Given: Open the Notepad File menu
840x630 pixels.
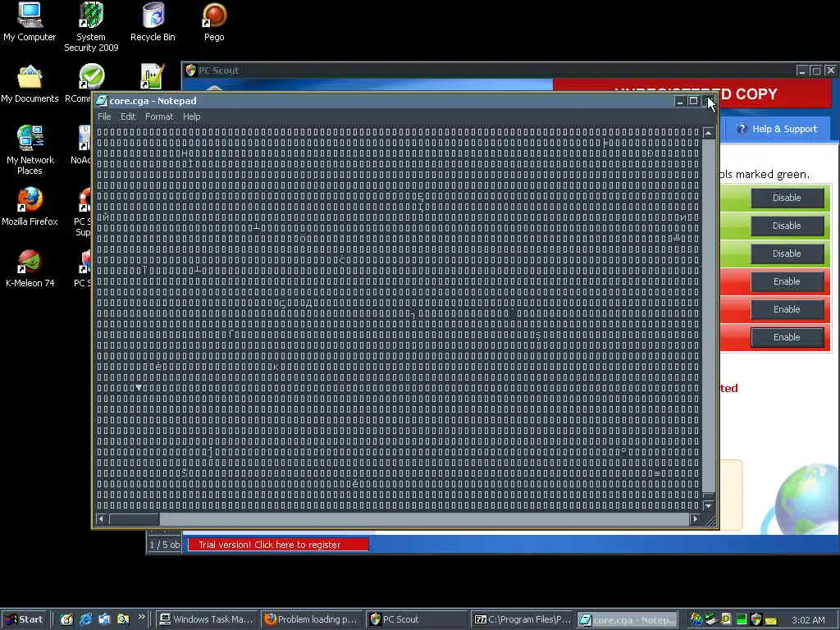Looking at the screenshot, I should (x=104, y=116).
